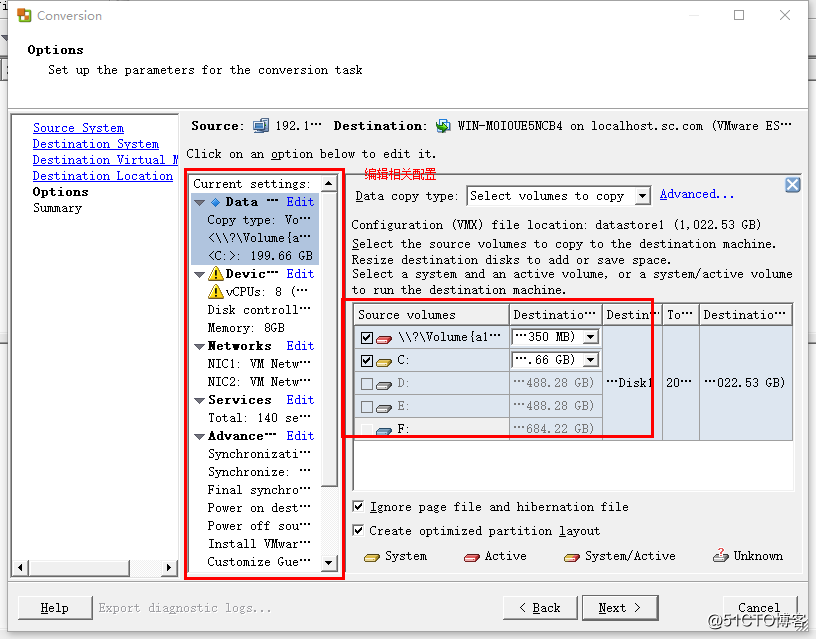Edit the Networks settings
The height and width of the screenshot is (639, 816).
300,346
